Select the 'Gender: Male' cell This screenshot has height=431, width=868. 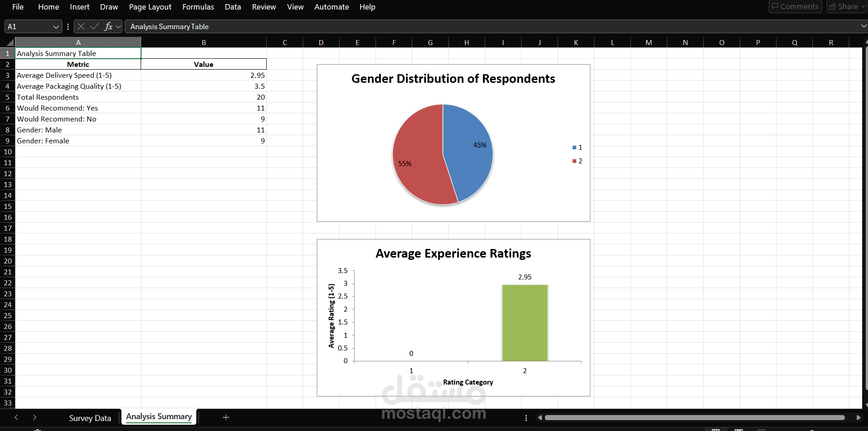tap(78, 130)
